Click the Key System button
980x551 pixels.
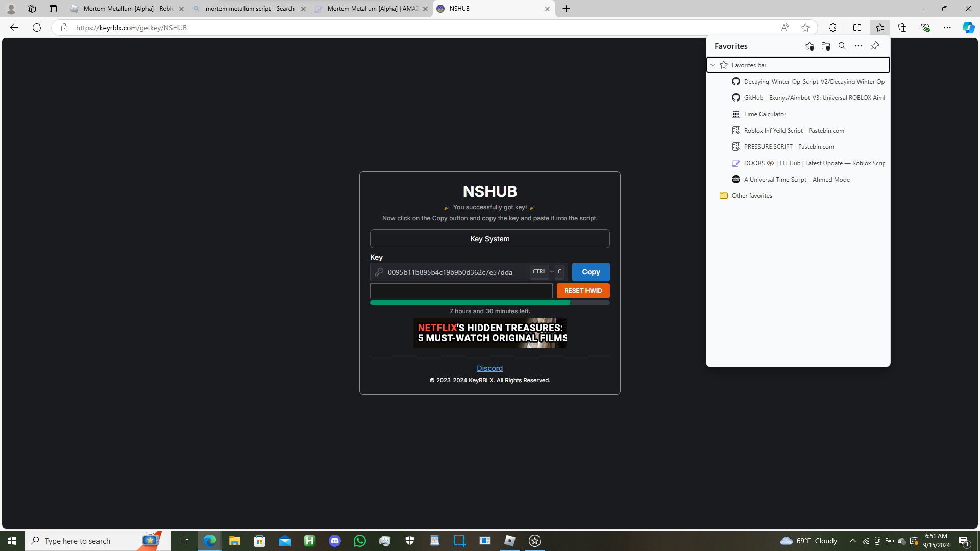[489, 239]
